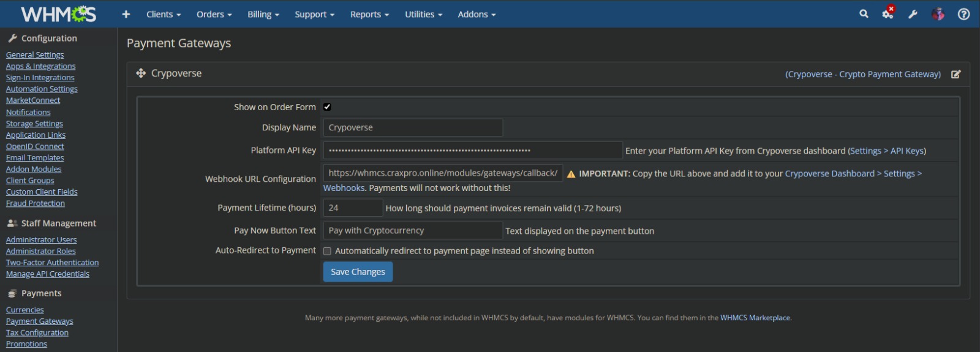This screenshot has height=352, width=980.
Task: Follow the Settings > API Keys link
Action: 887,151
